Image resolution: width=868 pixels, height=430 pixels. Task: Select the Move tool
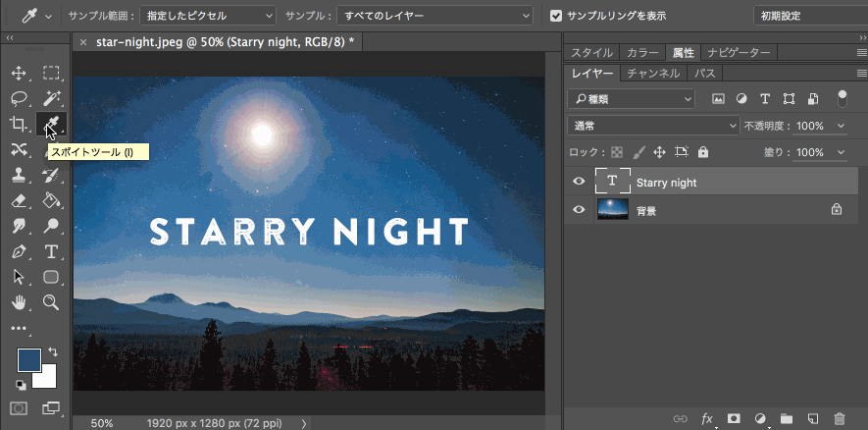tap(19, 74)
